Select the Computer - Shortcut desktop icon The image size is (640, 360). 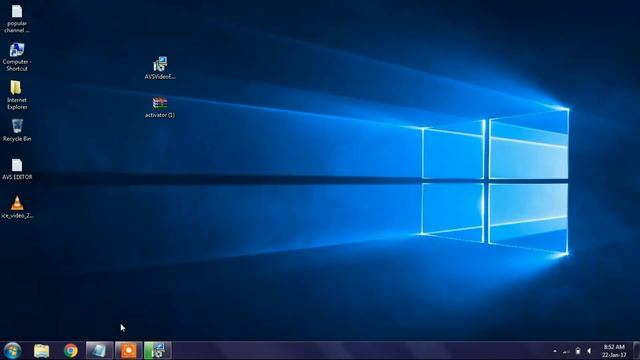[17, 57]
